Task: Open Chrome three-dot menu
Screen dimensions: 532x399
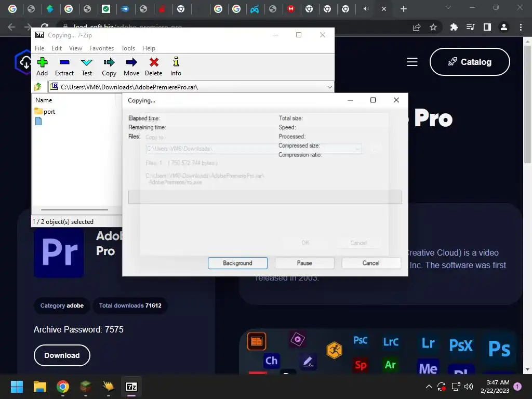Action: [x=521, y=27]
